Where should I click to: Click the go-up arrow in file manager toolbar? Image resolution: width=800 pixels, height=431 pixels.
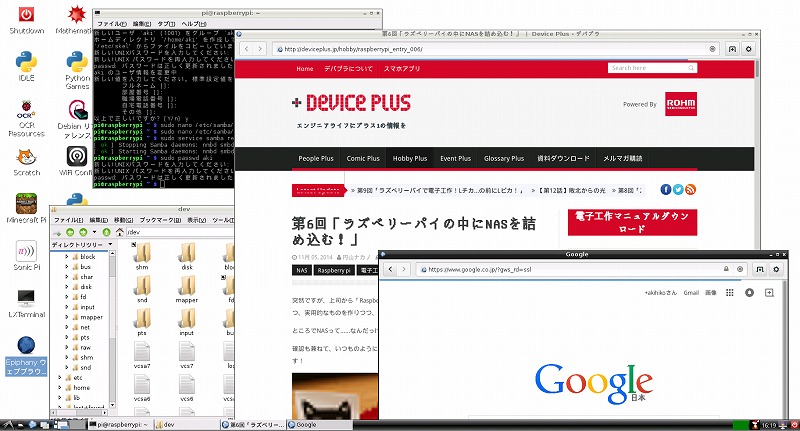(x=106, y=232)
